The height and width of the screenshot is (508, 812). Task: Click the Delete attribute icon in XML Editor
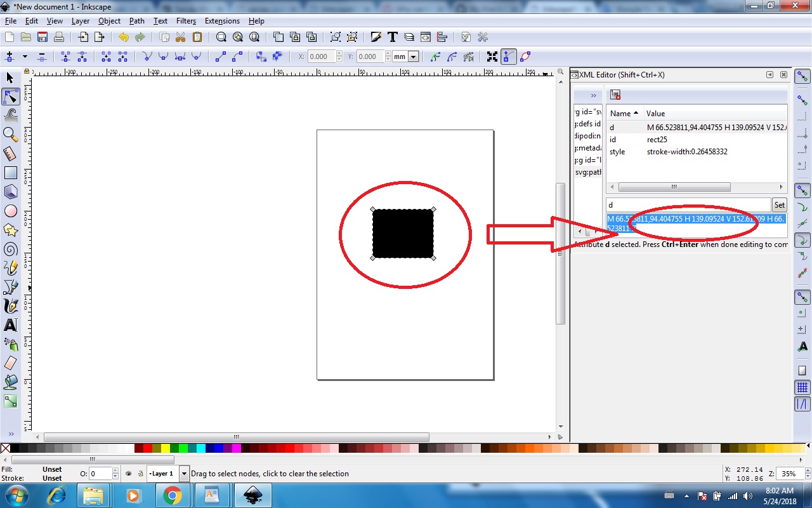tap(615, 95)
